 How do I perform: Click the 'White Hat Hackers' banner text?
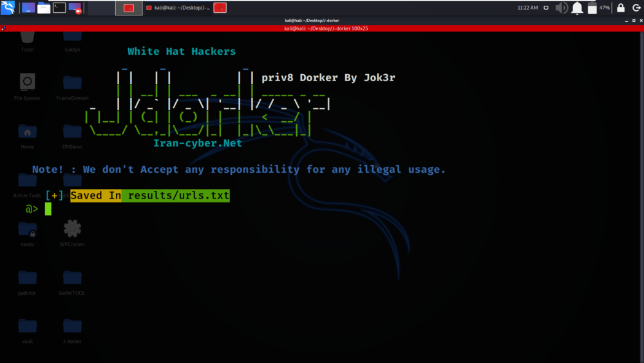[x=182, y=52]
